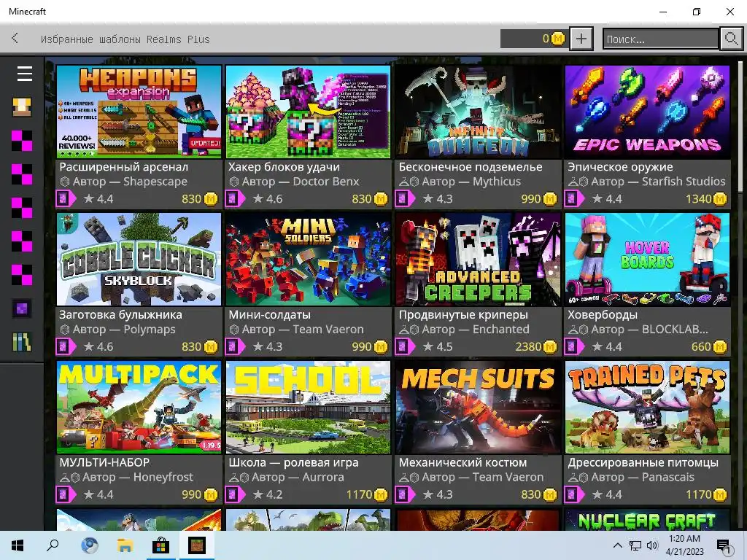Open the Nuclear Craft thumbnail

tap(647, 520)
